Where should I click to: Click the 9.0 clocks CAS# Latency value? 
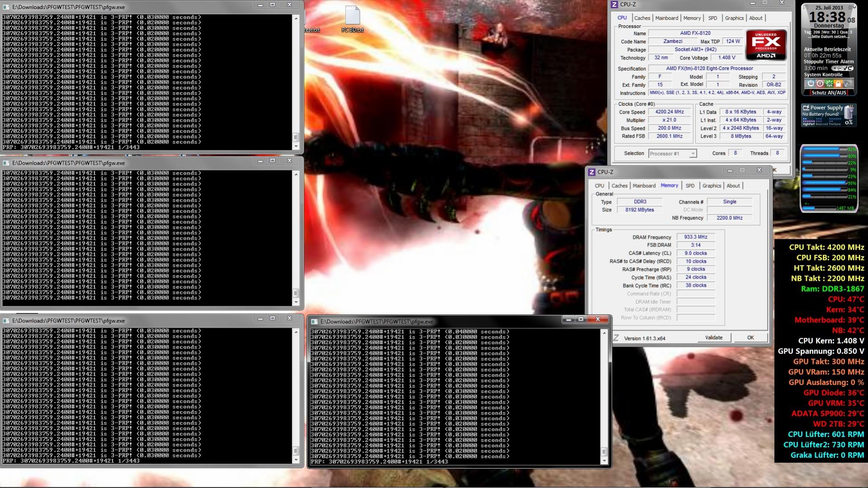pos(696,253)
